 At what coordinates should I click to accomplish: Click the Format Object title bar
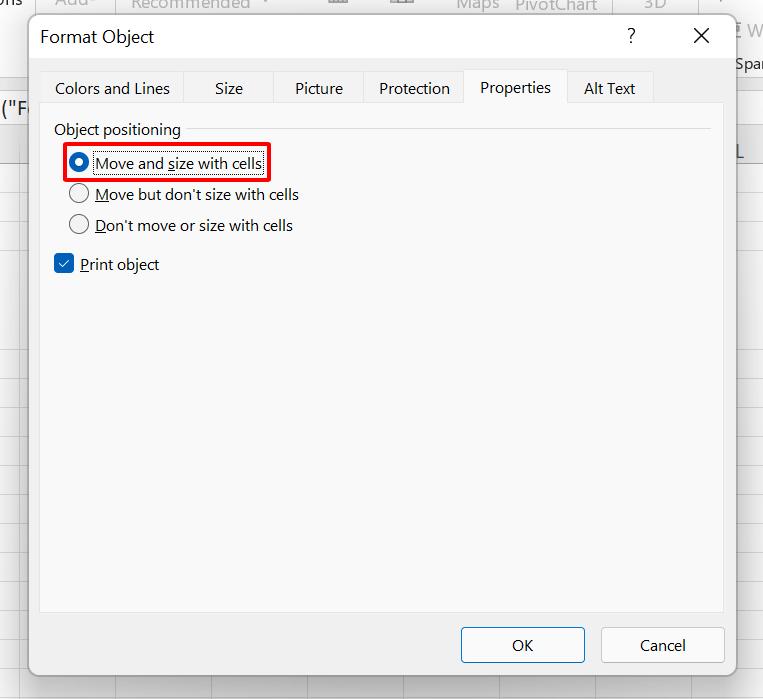[x=300, y=37]
